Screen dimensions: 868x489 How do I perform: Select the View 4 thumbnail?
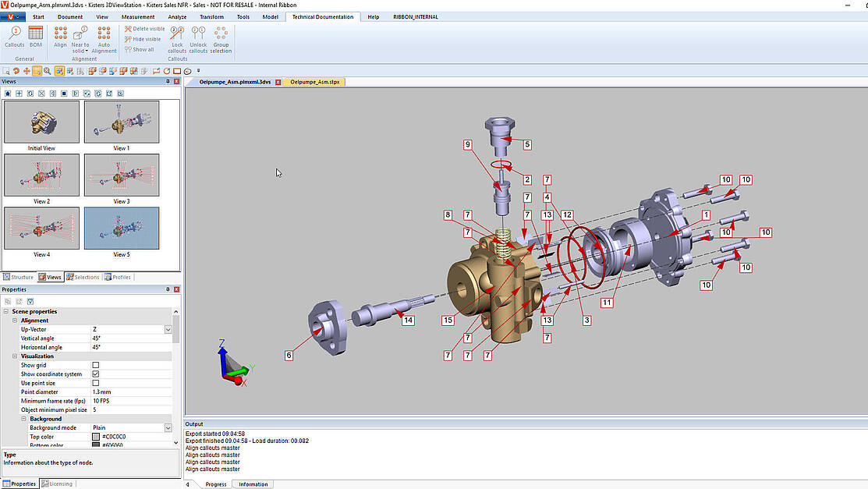pyautogui.click(x=41, y=229)
